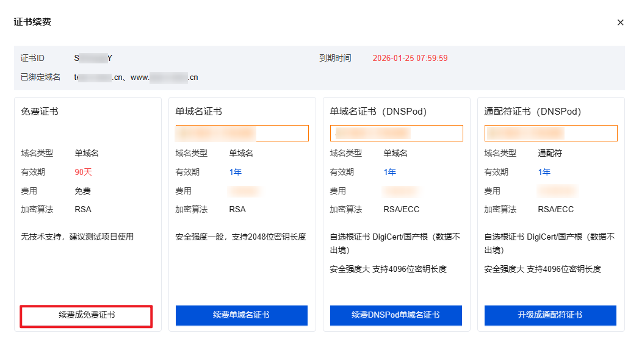The height and width of the screenshot is (364, 639).
Task: Select the 单域名证书（DNSPod） card heading
Action: coord(378,112)
